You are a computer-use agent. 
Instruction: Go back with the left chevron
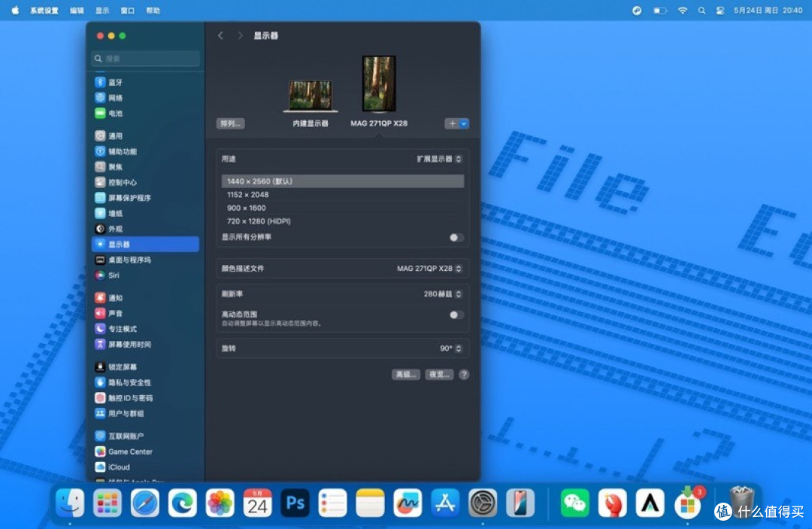point(220,35)
